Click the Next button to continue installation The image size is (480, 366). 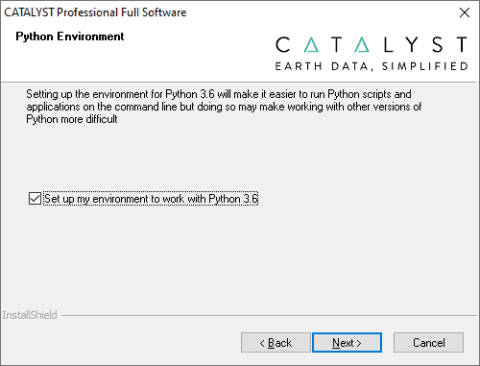pyautogui.click(x=347, y=342)
